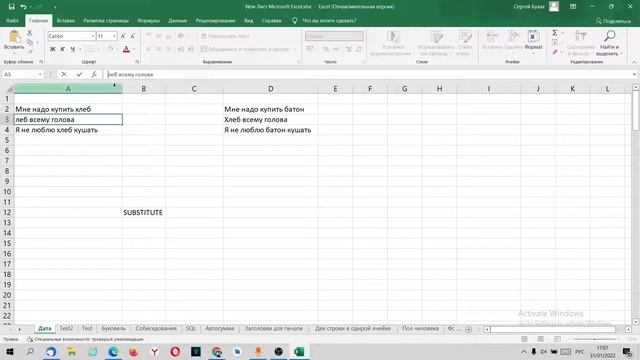Open the Firefox taskbar icon
The image size is (640, 360).
tap(133, 351)
